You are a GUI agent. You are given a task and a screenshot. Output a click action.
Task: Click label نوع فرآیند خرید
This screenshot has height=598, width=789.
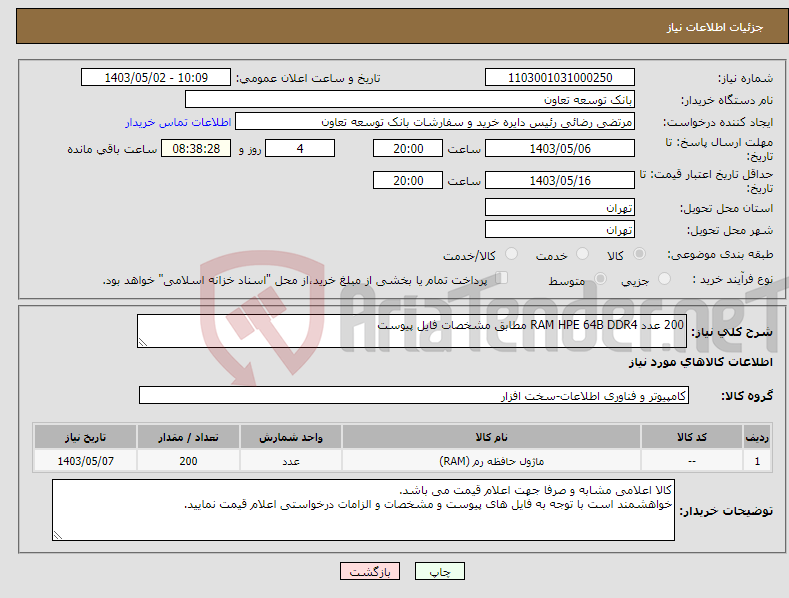tap(733, 279)
